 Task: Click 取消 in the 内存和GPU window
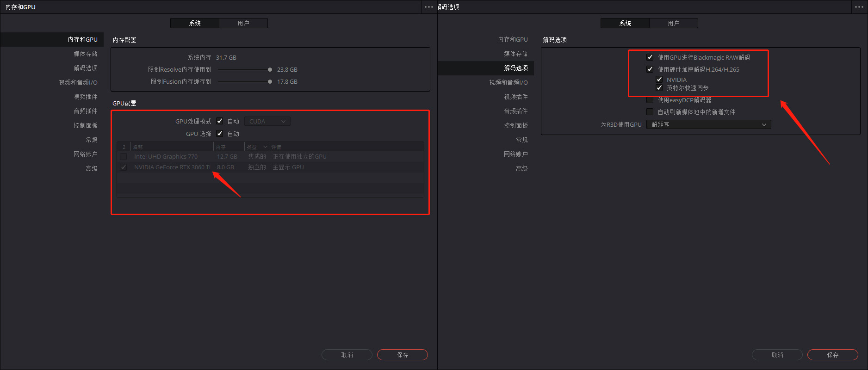[x=347, y=355]
